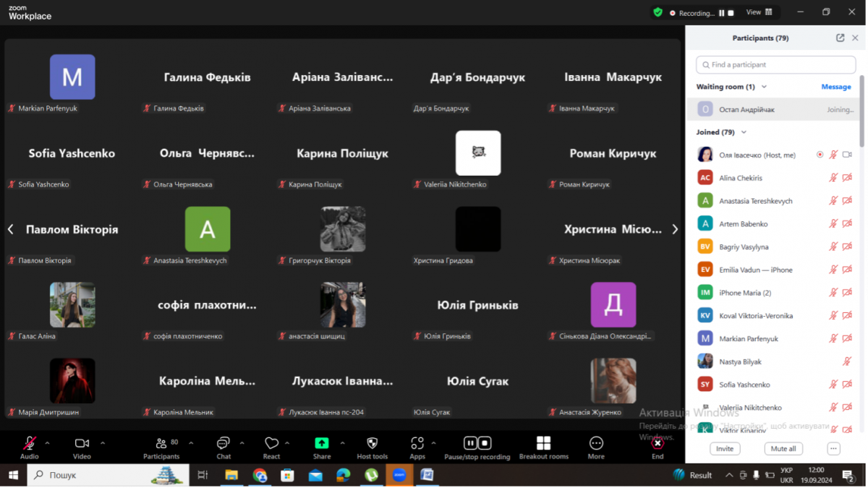Open the Breakout rooms icon
This screenshot has width=868, height=488.
[543, 443]
